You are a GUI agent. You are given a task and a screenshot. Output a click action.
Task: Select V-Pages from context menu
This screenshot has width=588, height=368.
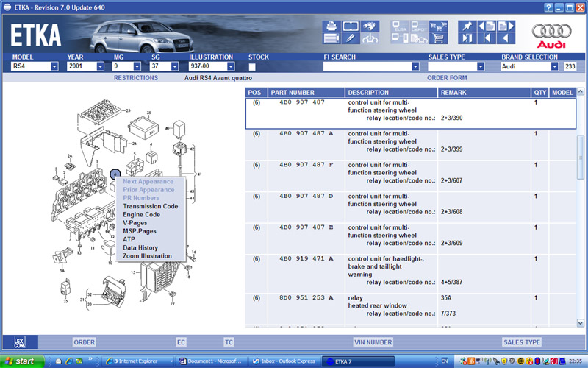pos(135,223)
